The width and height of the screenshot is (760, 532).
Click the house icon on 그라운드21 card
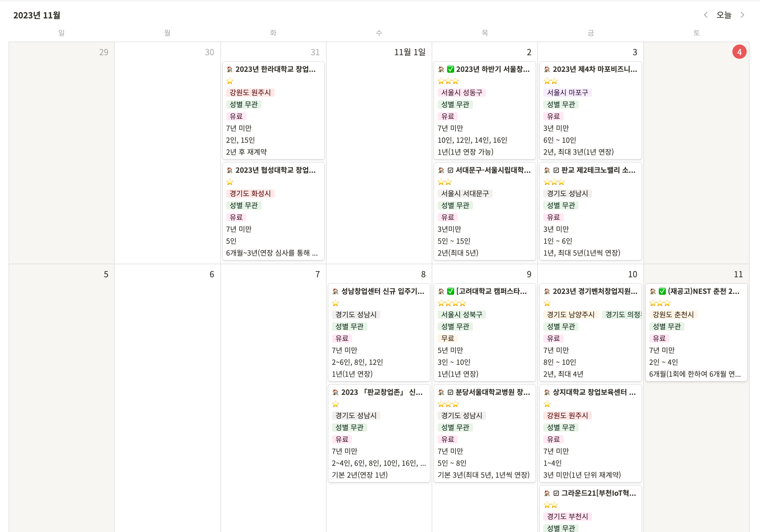click(x=547, y=493)
